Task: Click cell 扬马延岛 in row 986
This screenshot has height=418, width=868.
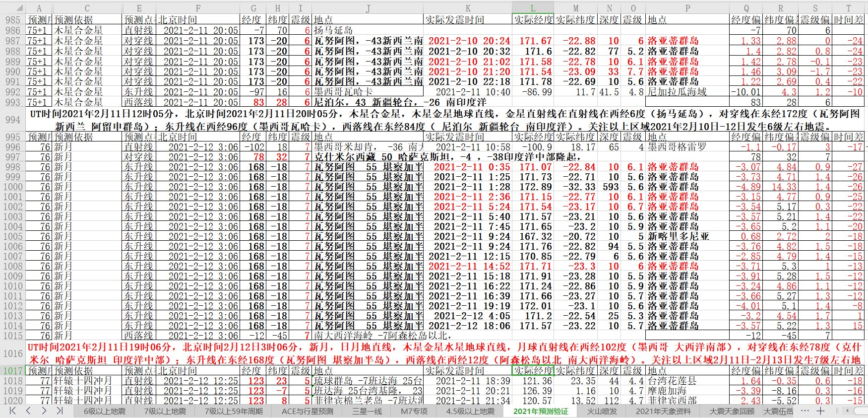Action: click(x=368, y=30)
